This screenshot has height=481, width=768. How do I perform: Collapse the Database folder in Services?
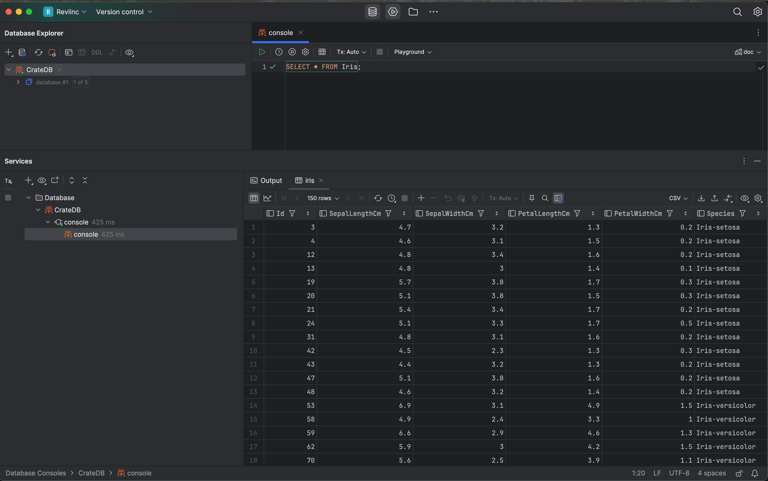(x=28, y=198)
